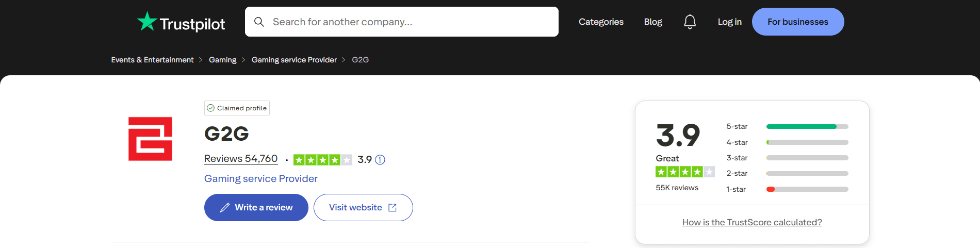The image size is (980, 248).
Task: Click the TrustScore info icon
Action: (380, 160)
